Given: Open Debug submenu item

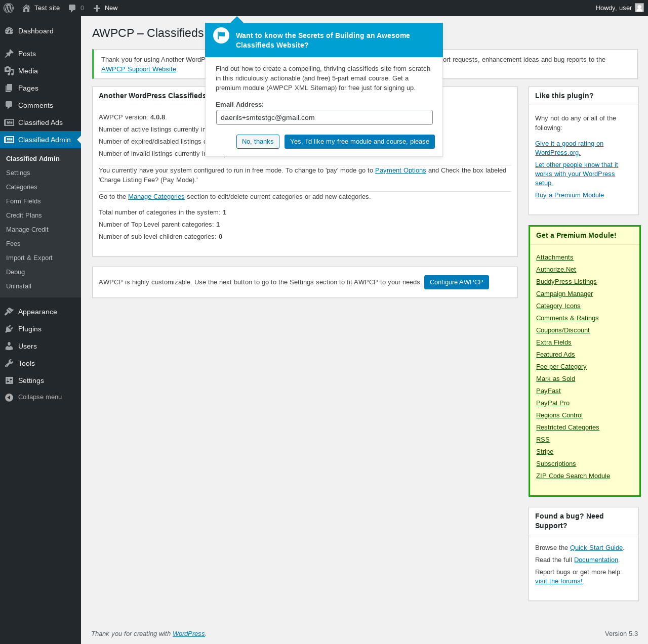Looking at the screenshot, I should pyautogui.click(x=15, y=272).
